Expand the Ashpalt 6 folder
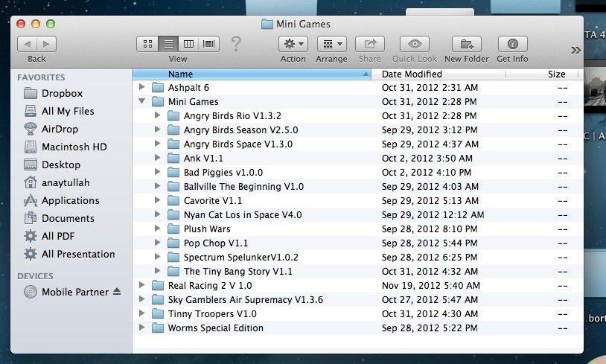This screenshot has height=364, width=606. [x=142, y=87]
